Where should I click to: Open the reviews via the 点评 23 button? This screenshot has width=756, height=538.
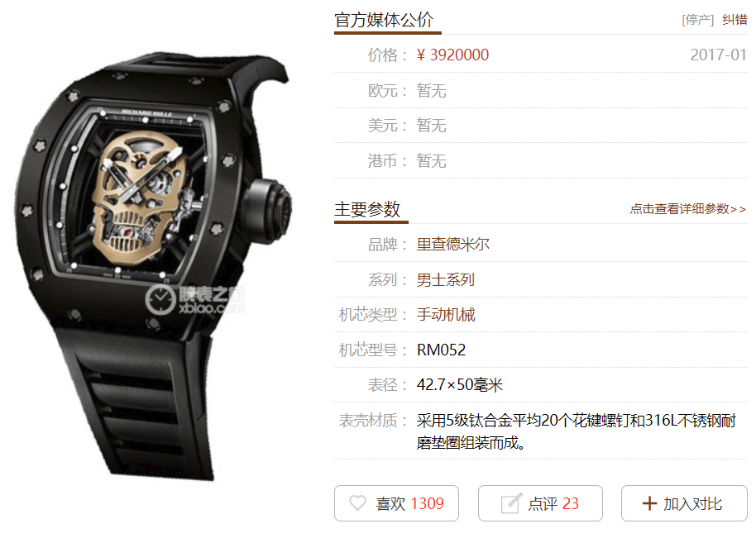(x=540, y=503)
